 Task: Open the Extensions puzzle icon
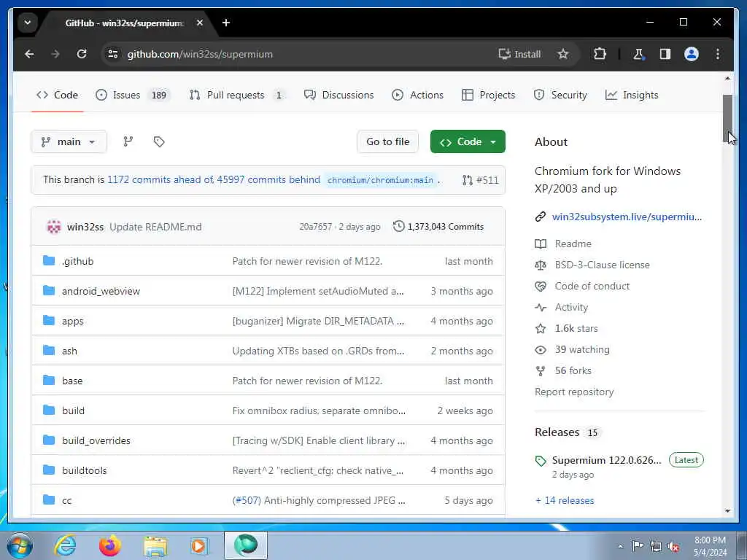click(x=600, y=54)
